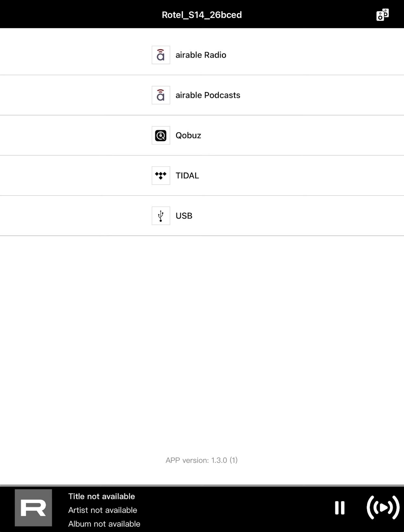Browse the USB source label
The image size is (404, 532).
tap(184, 215)
